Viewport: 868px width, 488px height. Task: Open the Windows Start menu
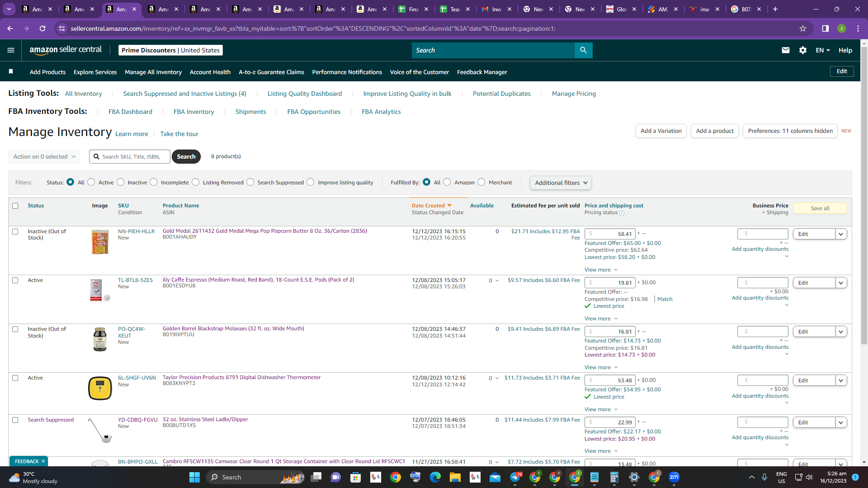pos(194,477)
